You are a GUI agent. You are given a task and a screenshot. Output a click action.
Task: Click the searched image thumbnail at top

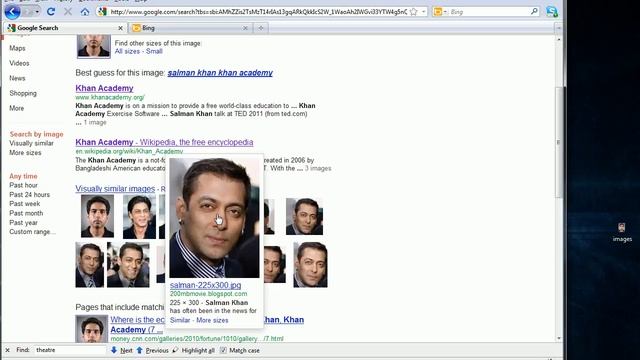93,46
